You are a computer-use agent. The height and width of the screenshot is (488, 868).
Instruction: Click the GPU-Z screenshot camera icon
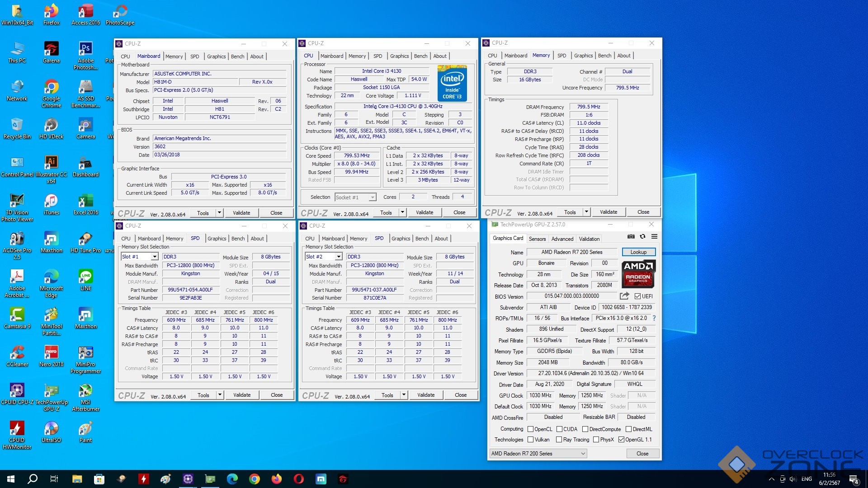pos(631,236)
